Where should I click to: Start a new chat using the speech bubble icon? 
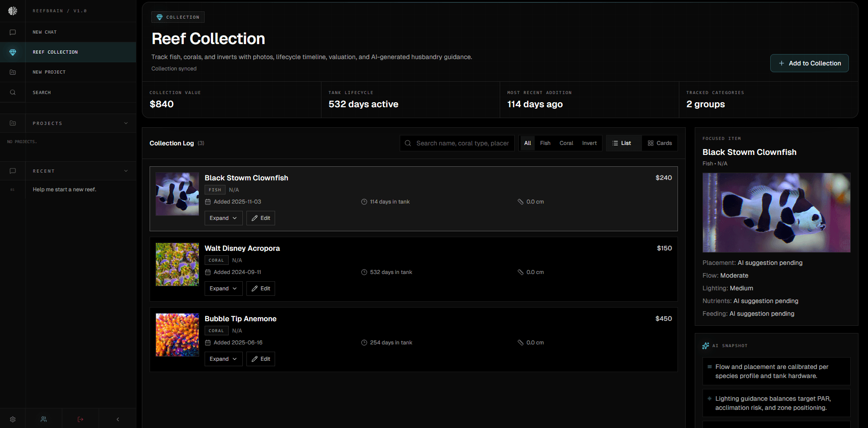(x=12, y=32)
